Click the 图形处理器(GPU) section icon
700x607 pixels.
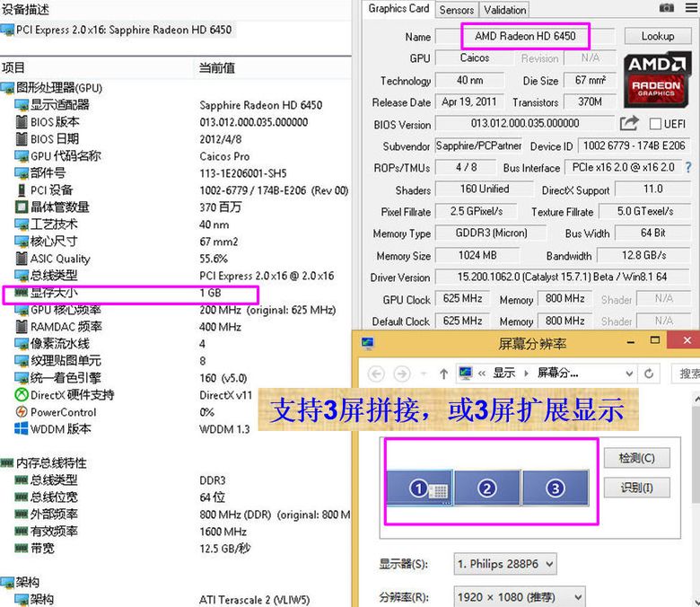(7, 88)
